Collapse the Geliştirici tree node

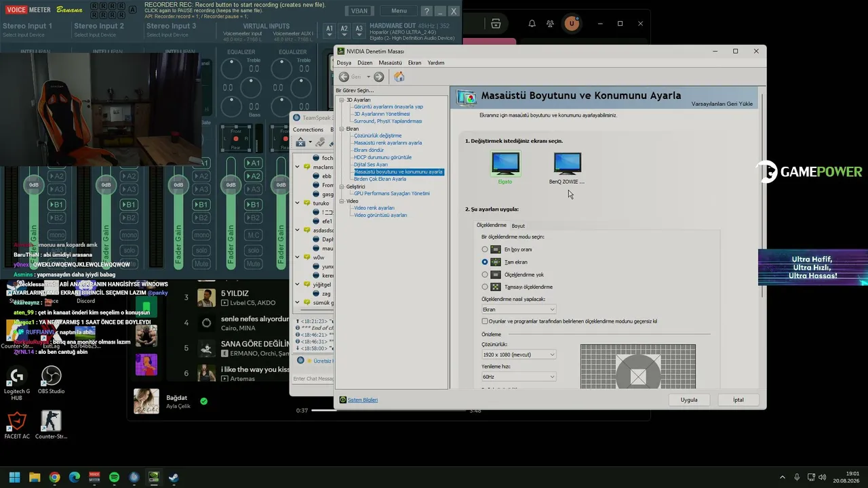(342, 187)
